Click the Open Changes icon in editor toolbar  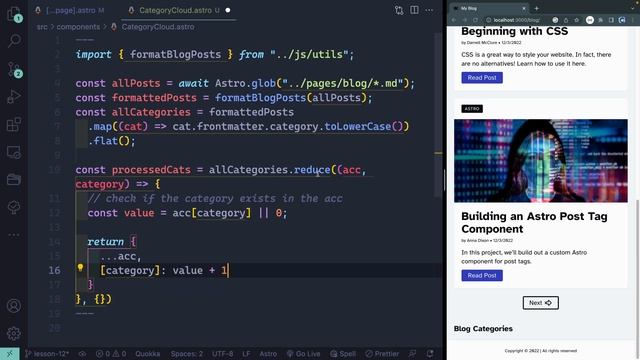(x=399, y=10)
